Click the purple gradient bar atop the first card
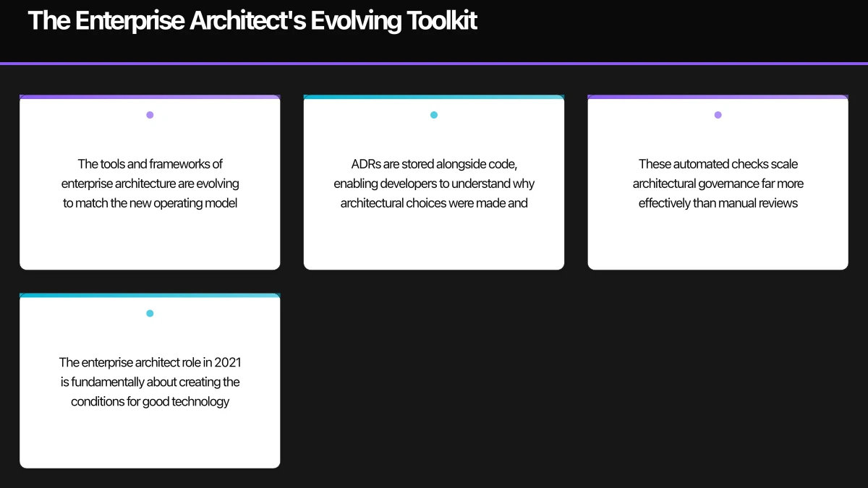868x488 pixels. pos(150,96)
